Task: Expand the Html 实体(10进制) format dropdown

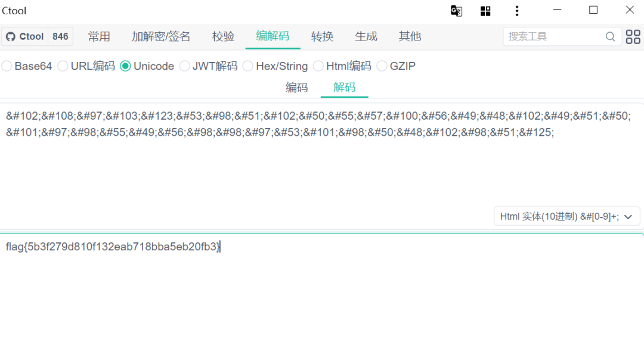Action: (x=566, y=216)
